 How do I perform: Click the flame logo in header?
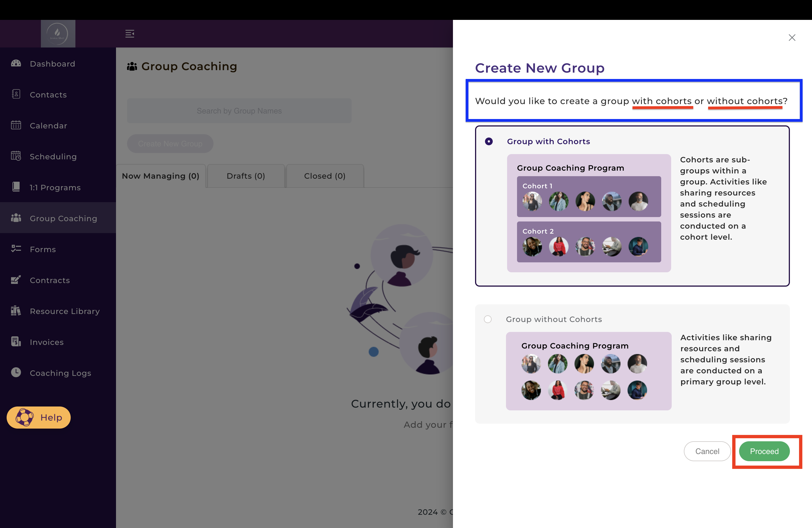(x=58, y=33)
